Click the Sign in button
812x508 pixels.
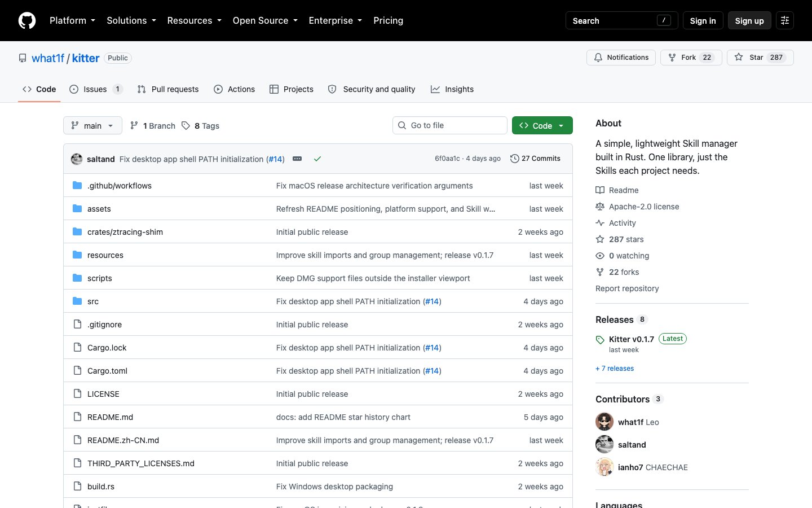point(703,20)
